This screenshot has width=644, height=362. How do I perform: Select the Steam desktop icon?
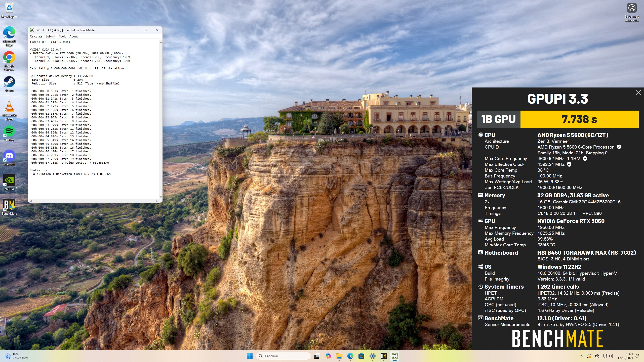point(9,84)
